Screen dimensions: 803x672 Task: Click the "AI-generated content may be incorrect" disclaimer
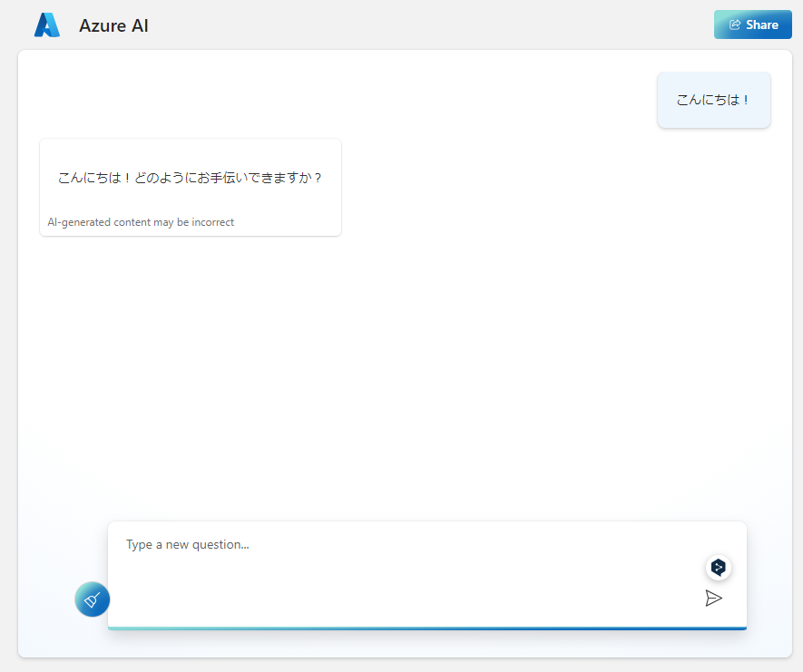[x=141, y=222]
